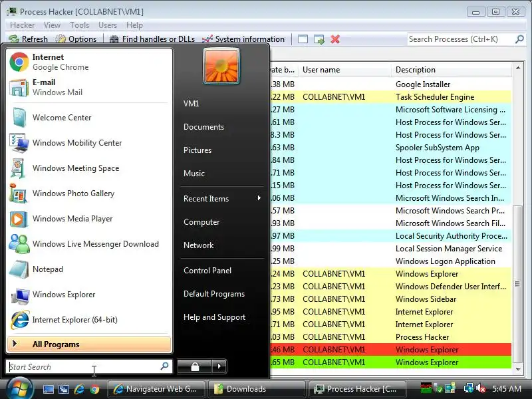
Task: Click the Chrome quick launch icon
Action: point(94,389)
